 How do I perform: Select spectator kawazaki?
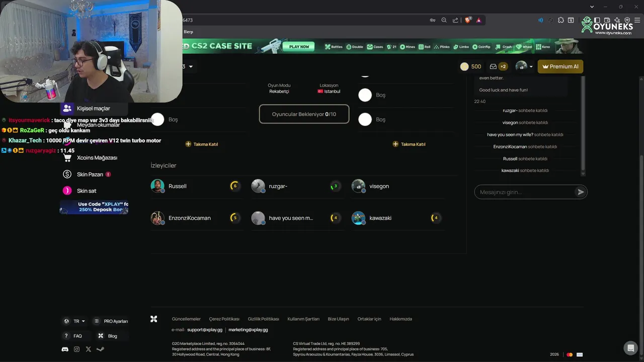pyautogui.click(x=397, y=218)
